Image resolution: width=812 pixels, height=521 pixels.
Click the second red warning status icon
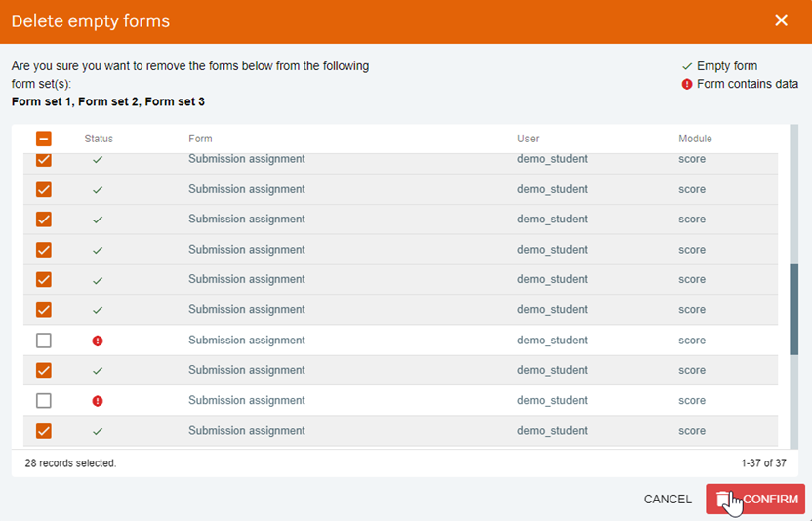tap(98, 400)
